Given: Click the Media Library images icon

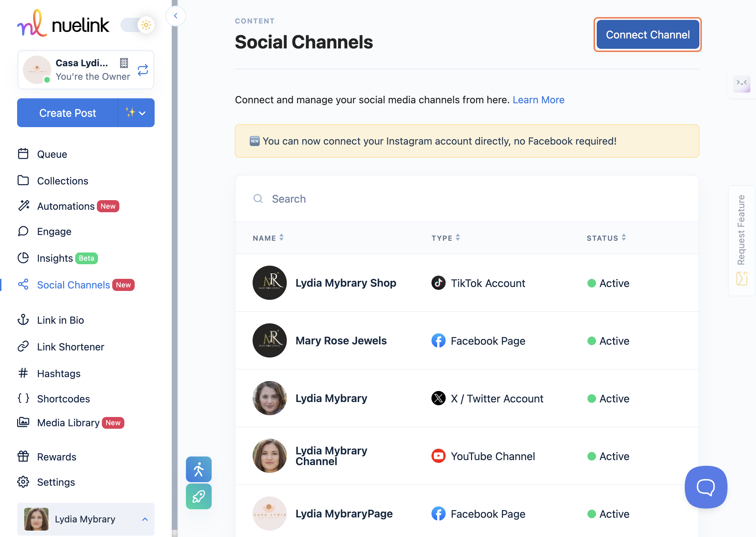Looking at the screenshot, I should (23, 422).
